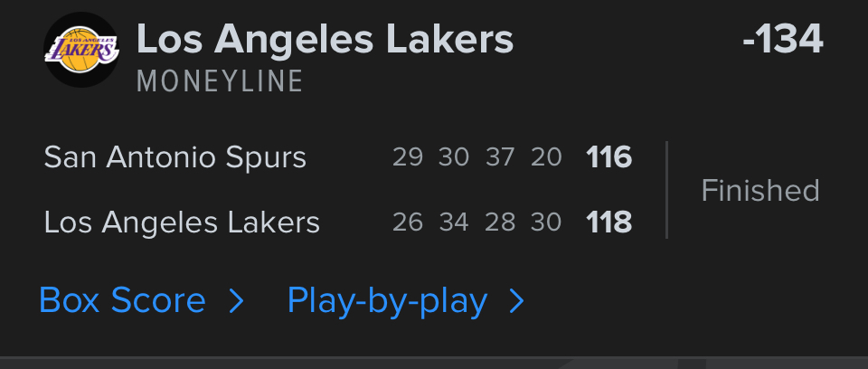Click Lakers second quarter score 34
This screenshot has width=868, height=369.
coord(453,222)
